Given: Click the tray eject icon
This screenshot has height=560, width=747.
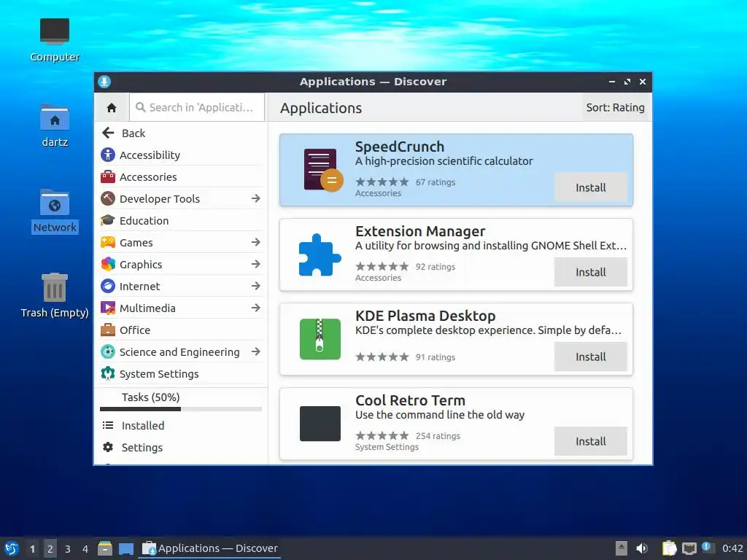Looking at the screenshot, I should click(x=622, y=548).
